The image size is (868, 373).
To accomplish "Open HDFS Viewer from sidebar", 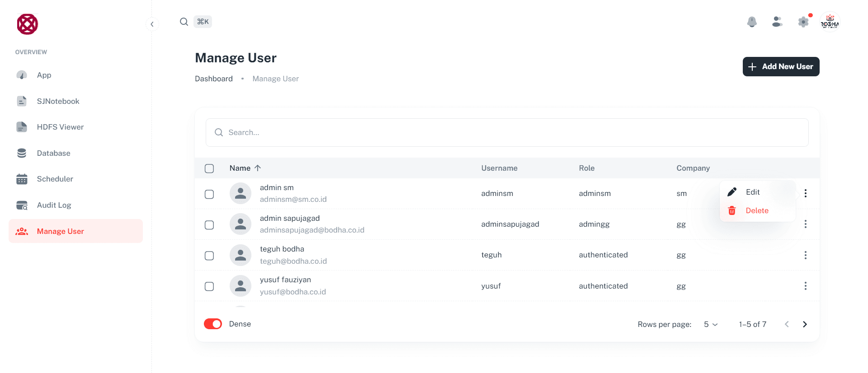I will tap(75, 127).
